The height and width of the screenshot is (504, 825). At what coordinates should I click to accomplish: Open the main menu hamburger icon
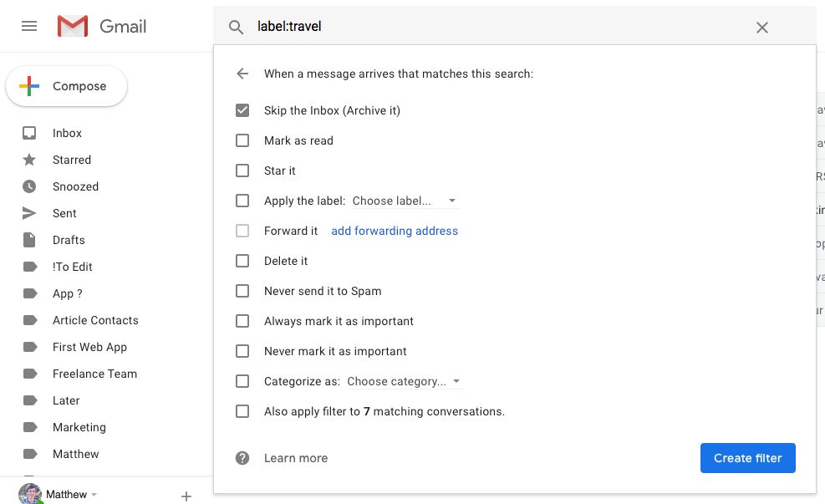[29, 26]
